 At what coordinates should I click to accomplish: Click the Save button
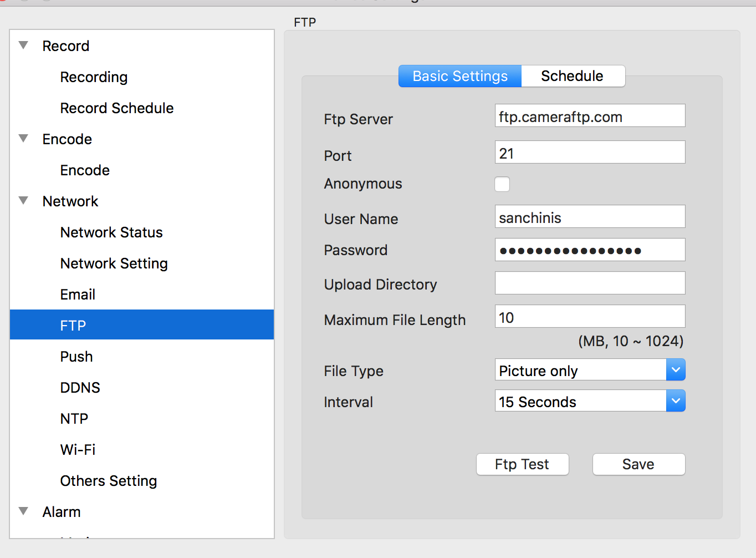pyautogui.click(x=638, y=464)
